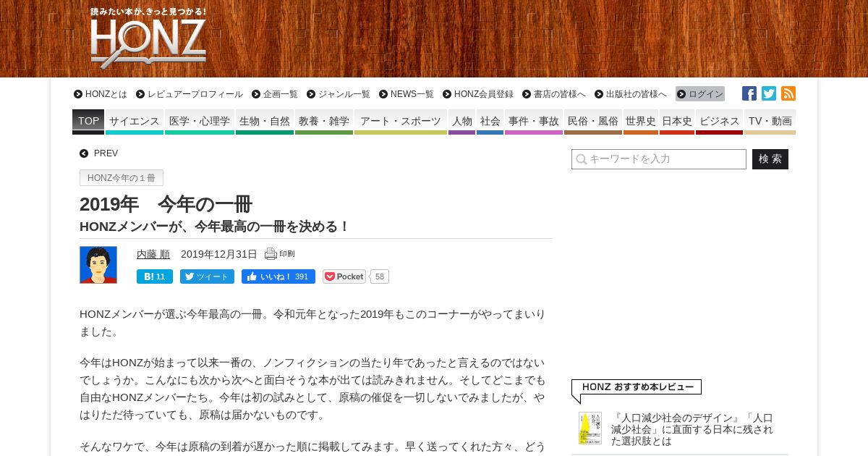Image resolution: width=868 pixels, height=456 pixels.
Task: Open the ジャンル一覧 link
Action: click(x=339, y=94)
